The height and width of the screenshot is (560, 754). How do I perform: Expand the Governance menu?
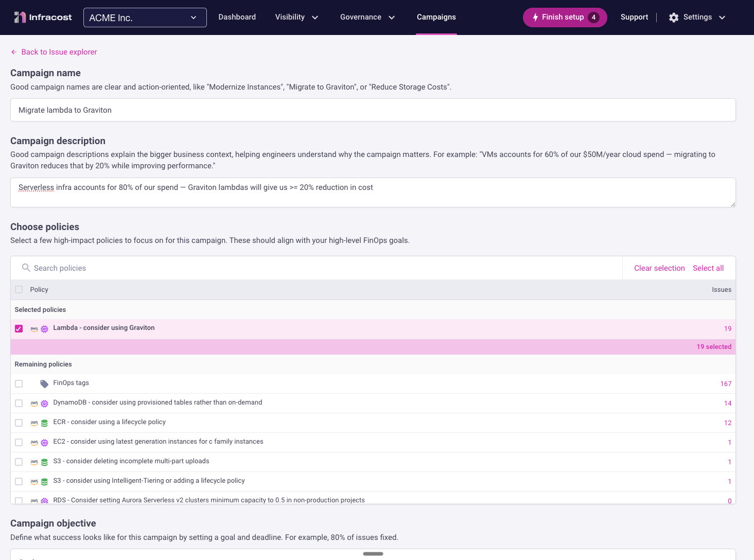tap(367, 17)
